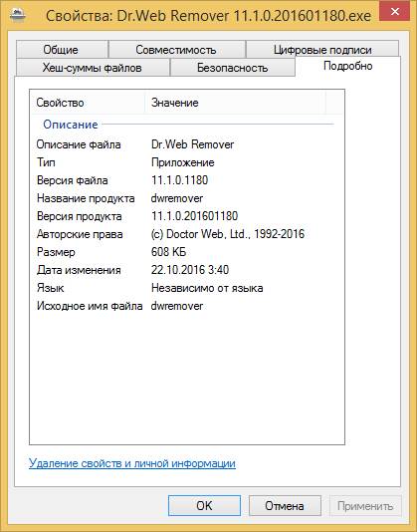
Task: Open the Безопасность tab
Action: [233, 68]
